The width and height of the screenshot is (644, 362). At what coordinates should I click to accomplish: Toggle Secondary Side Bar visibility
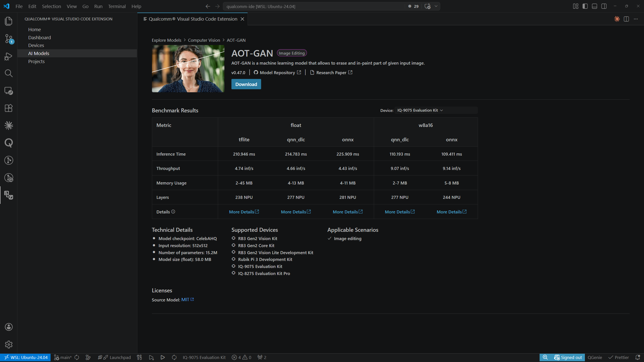(604, 6)
